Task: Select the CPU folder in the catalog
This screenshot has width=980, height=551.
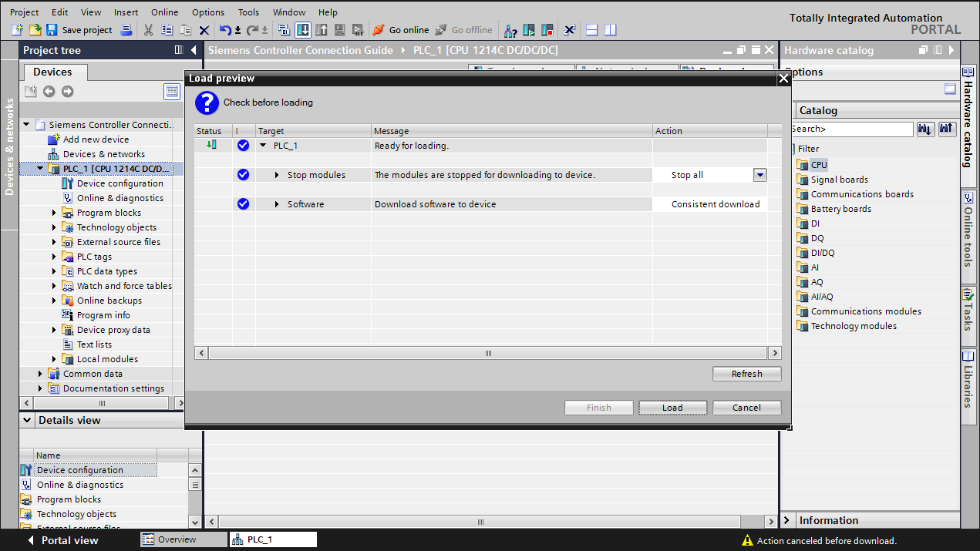Action: [819, 165]
